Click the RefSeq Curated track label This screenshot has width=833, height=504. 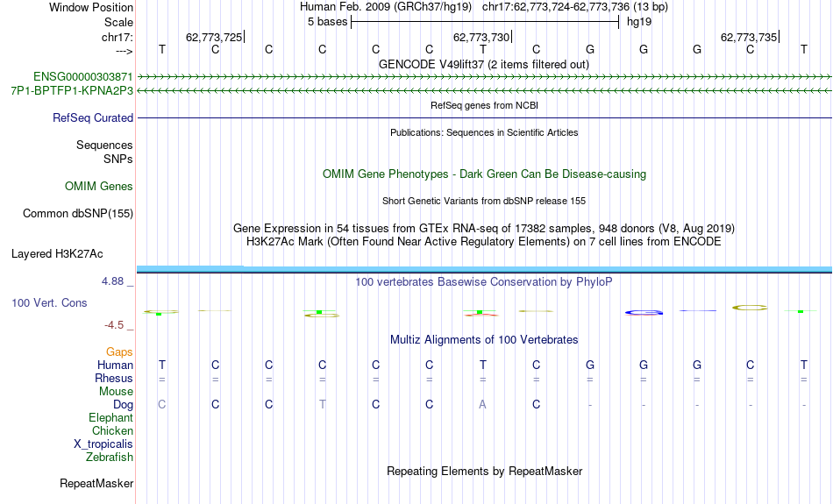pos(92,118)
